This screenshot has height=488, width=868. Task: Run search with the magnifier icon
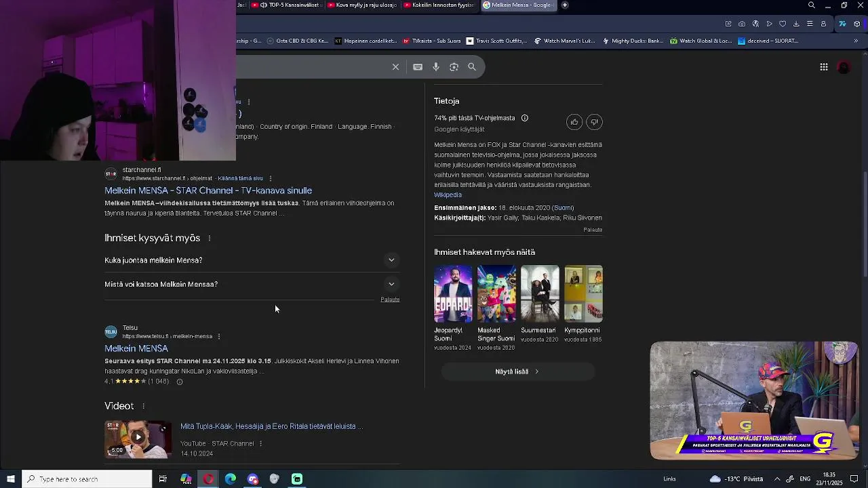tap(472, 67)
